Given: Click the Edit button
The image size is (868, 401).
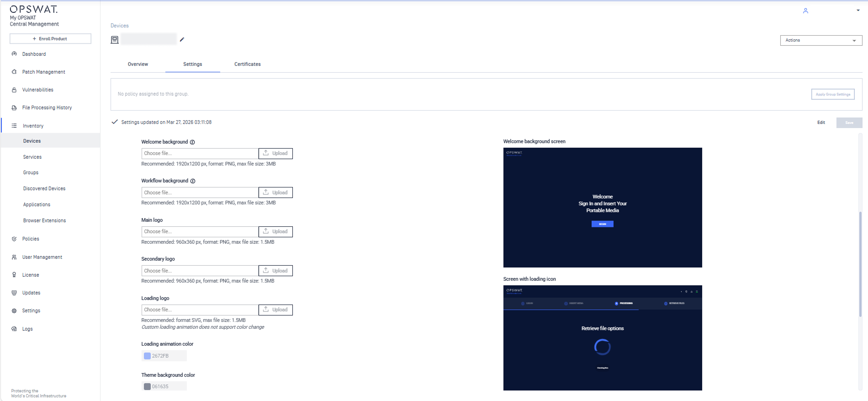Looking at the screenshot, I should click(821, 123).
